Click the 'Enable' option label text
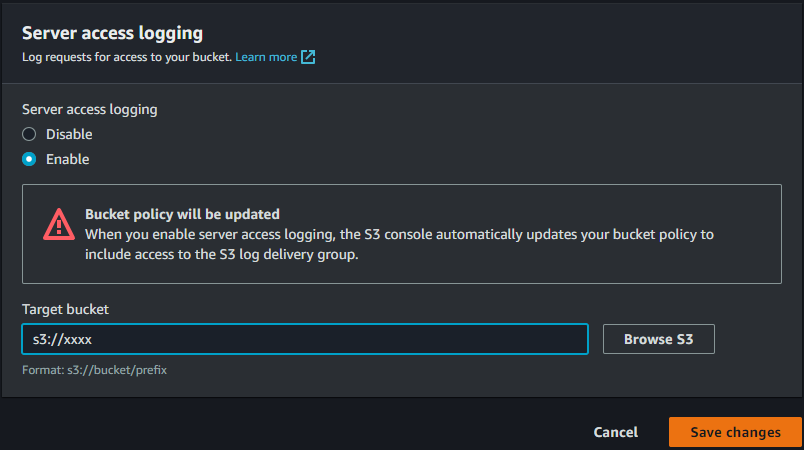Image resolution: width=804 pixels, height=450 pixels. tap(67, 159)
